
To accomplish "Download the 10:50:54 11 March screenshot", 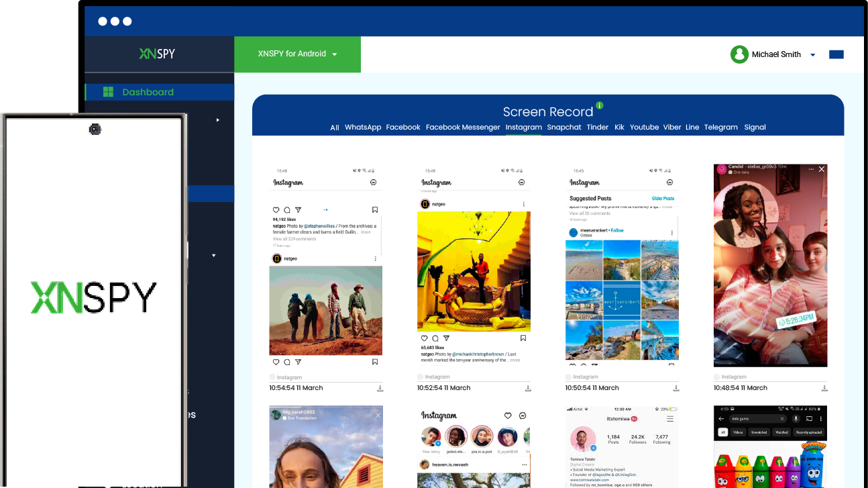I will 676,388.
